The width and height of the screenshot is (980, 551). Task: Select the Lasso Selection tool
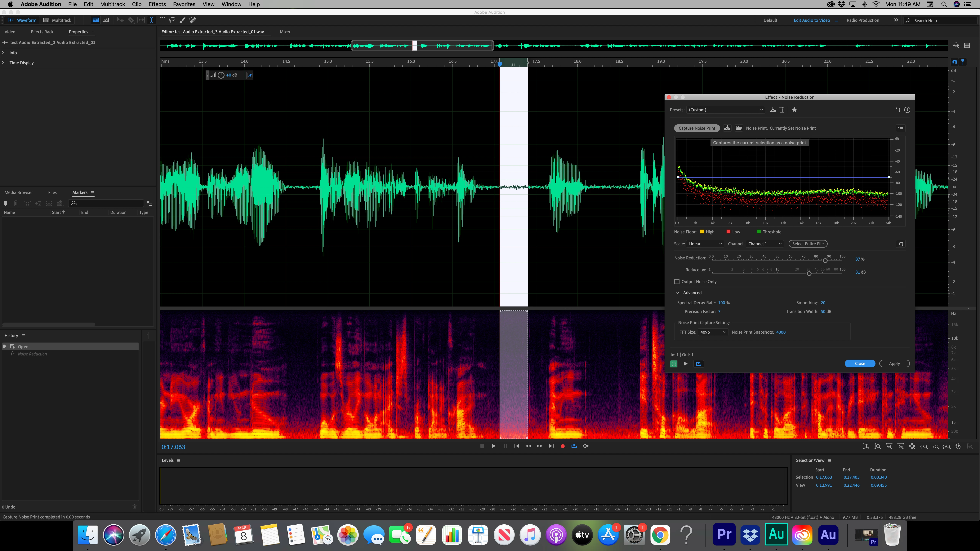pyautogui.click(x=172, y=20)
